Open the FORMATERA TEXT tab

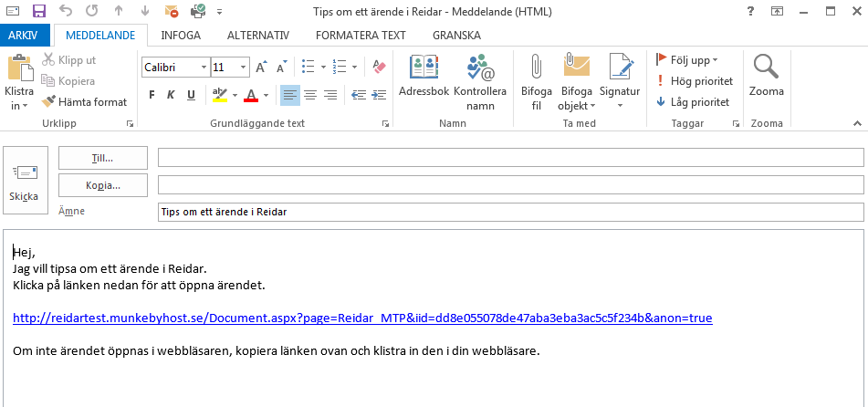pyautogui.click(x=360, y=36)
